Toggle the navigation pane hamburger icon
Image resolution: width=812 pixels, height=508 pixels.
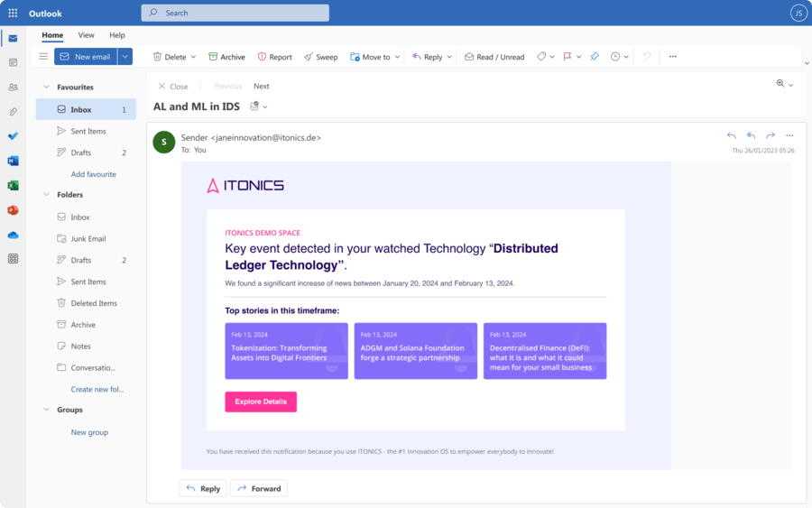[x=43, y=57]
